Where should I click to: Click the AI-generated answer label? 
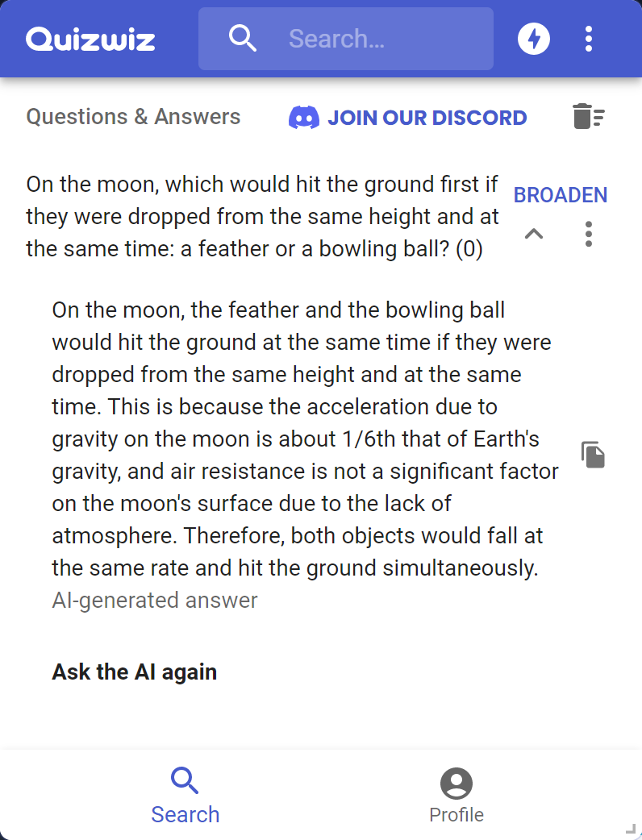point(155,601)
